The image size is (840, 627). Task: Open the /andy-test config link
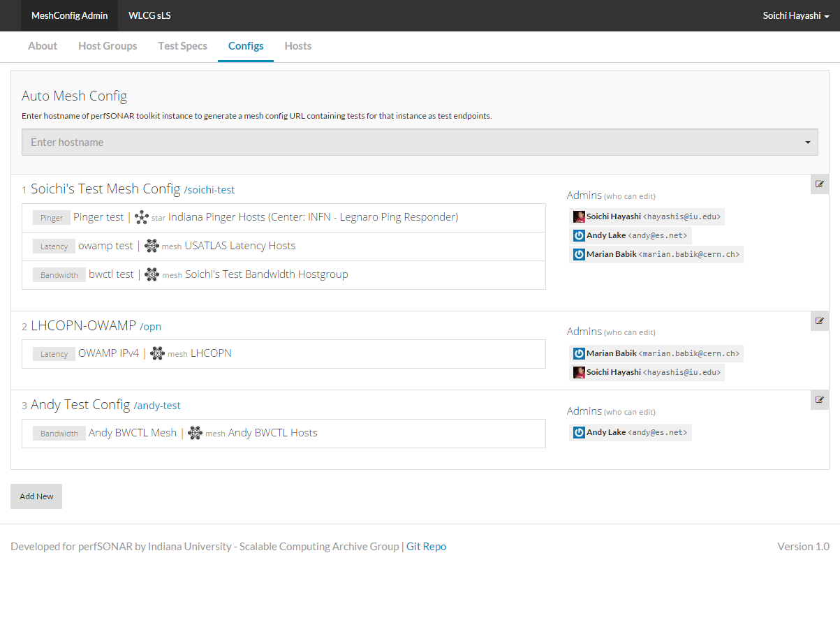click(157, 406)
